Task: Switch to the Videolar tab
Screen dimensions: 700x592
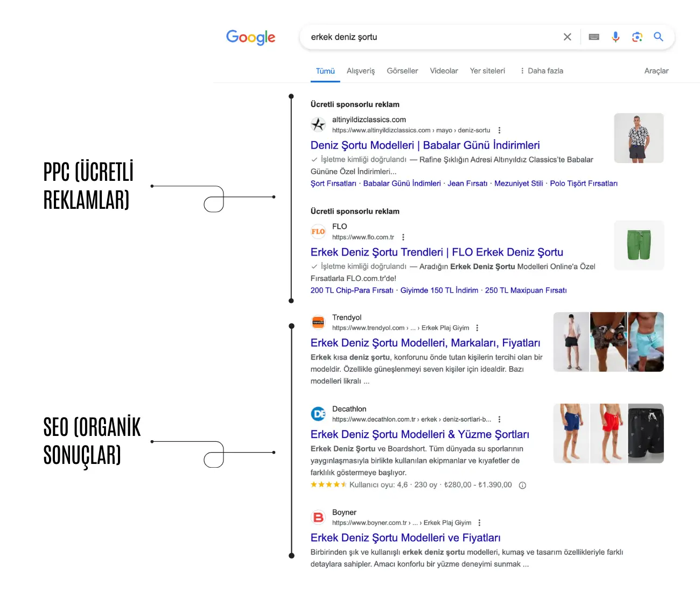Action: tap(444, 71)
